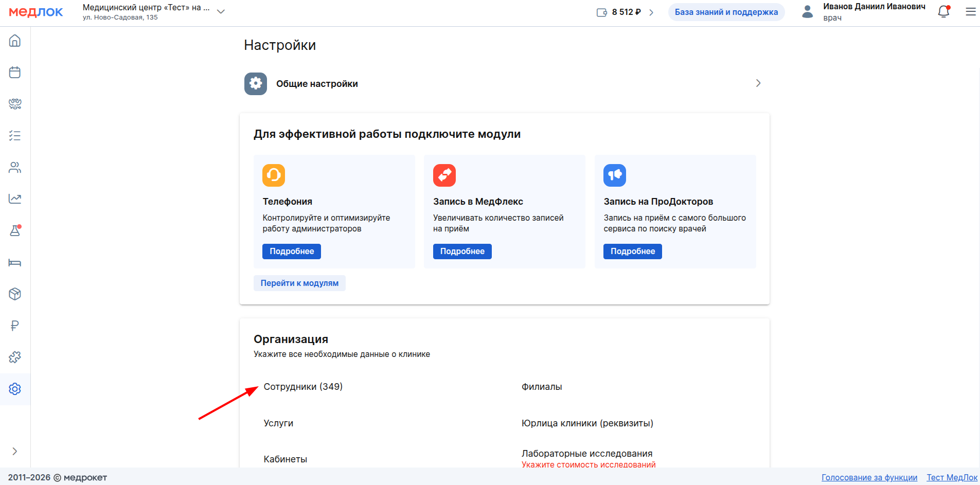Click the notification bell icon

943,12
